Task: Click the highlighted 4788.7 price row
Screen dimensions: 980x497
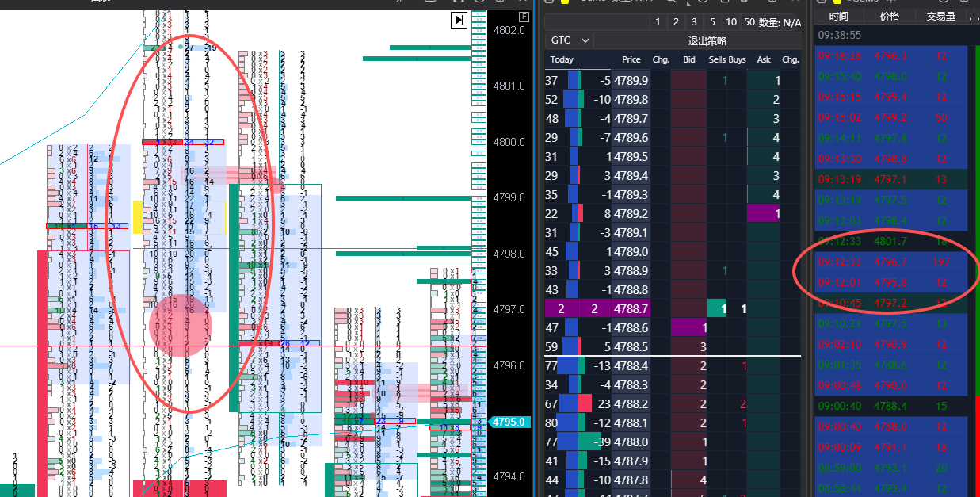Action: 631,308
